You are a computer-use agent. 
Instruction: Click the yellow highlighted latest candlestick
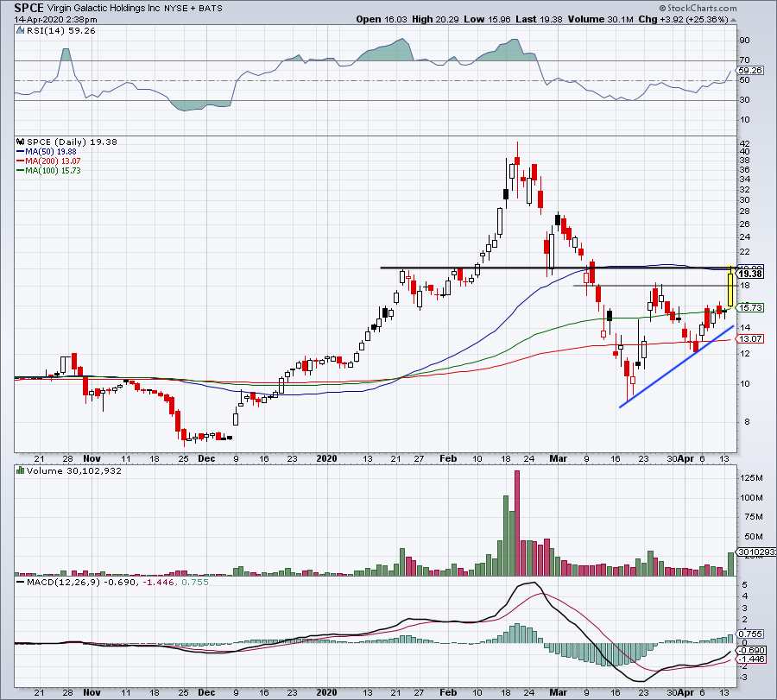[730, 287]
